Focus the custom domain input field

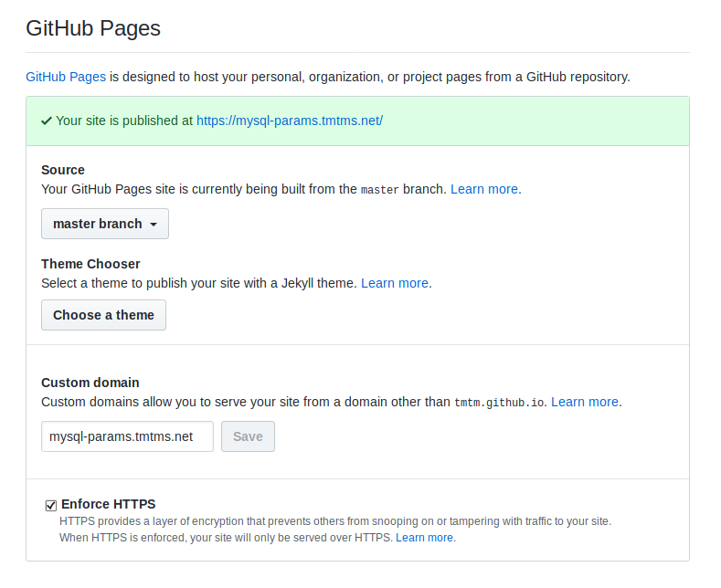[127, 436]
